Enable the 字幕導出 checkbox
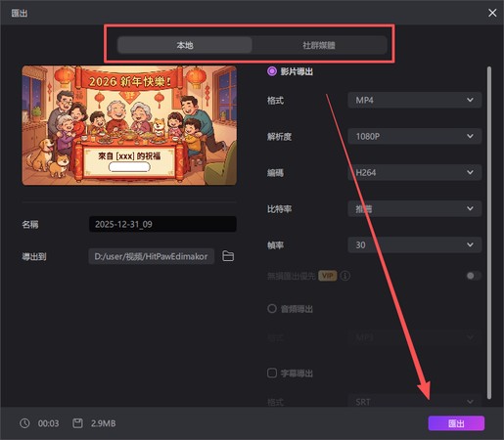Viewport: 504px width, 440px height. (x=272, y=373)
